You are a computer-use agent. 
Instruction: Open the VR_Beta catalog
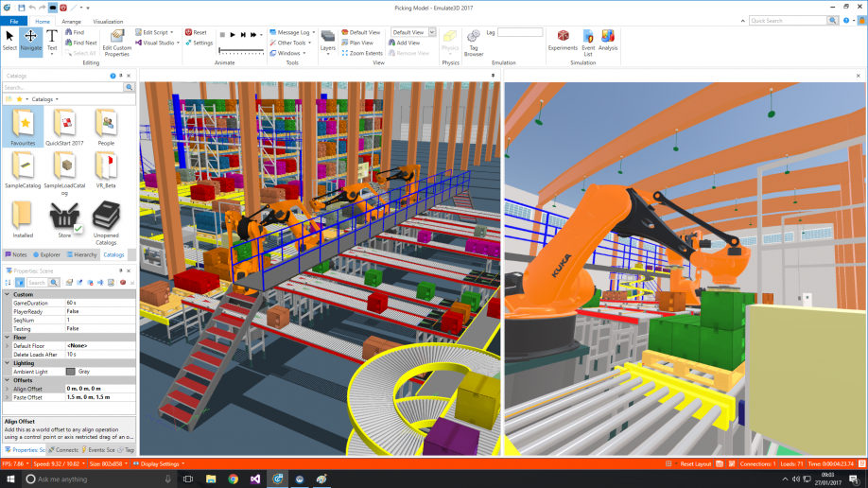106,169
